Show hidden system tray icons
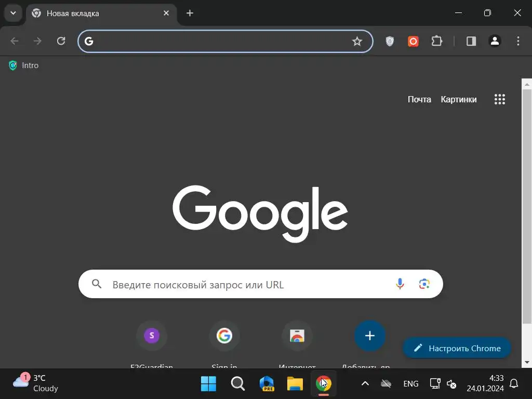The height and width of the screenshot is (399, 532). point(365,384)
